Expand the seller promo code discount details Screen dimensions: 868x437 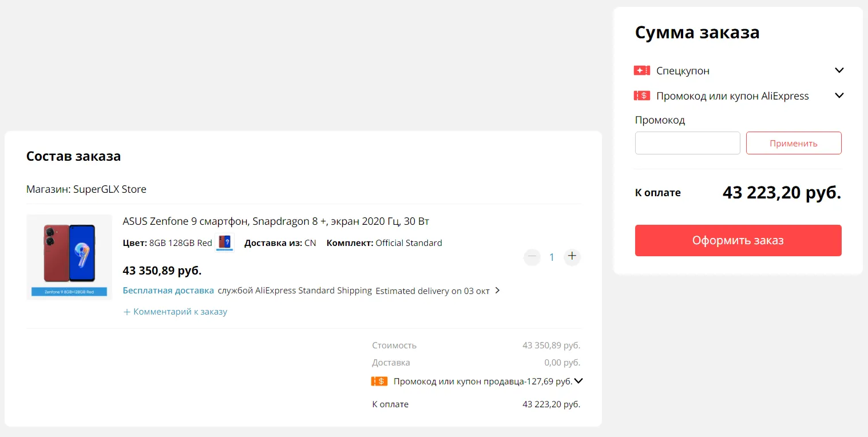578,381
